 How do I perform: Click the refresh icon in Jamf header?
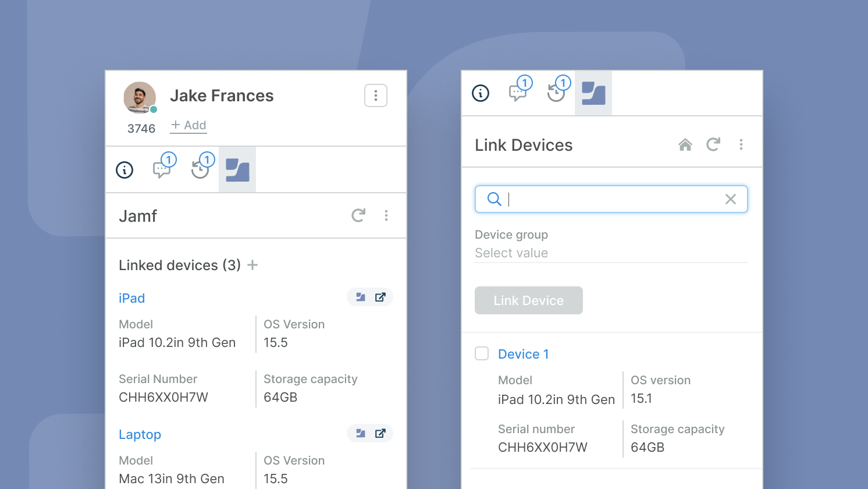point(358,215)
